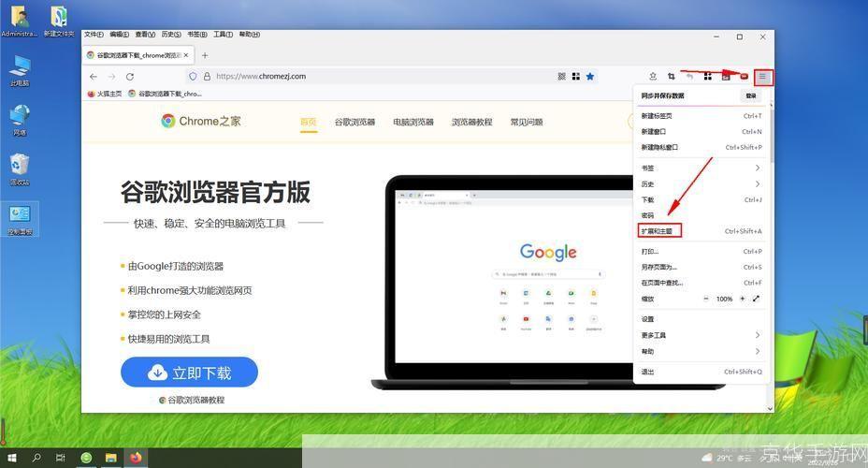868x468 pixels.
Task: Open Task View on the taskbar
Action: [x=61, y=458]
